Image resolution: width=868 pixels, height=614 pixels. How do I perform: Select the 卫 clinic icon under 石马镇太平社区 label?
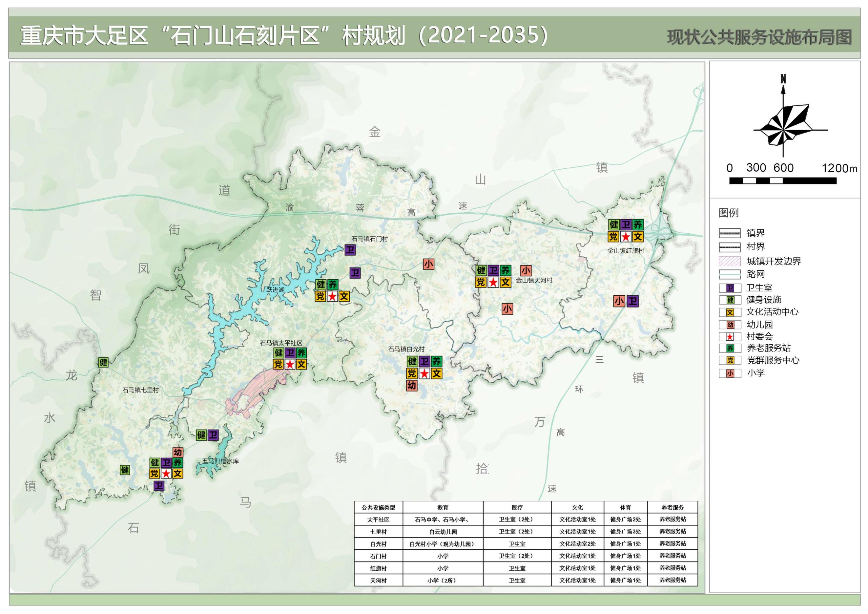tap(290, 353)
